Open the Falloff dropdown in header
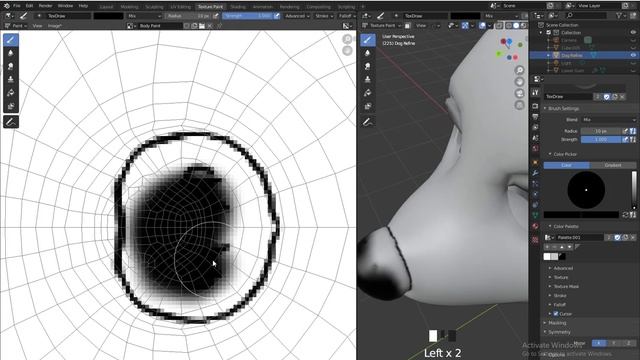The width and height of the screenshot is (640, 360). (347, 16)
